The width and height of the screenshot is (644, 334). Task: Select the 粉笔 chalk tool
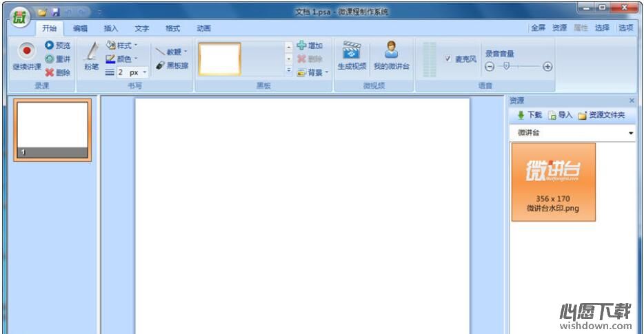click(x=92, y=56)
